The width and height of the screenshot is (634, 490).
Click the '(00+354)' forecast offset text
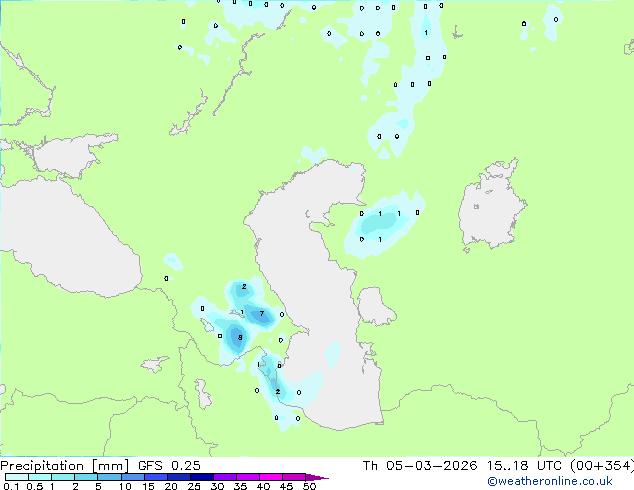tap(602, 466)
